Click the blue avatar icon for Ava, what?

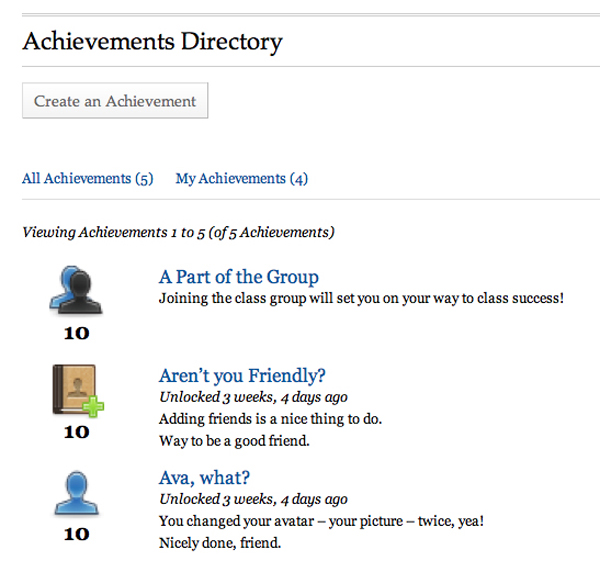coord(76,492)
